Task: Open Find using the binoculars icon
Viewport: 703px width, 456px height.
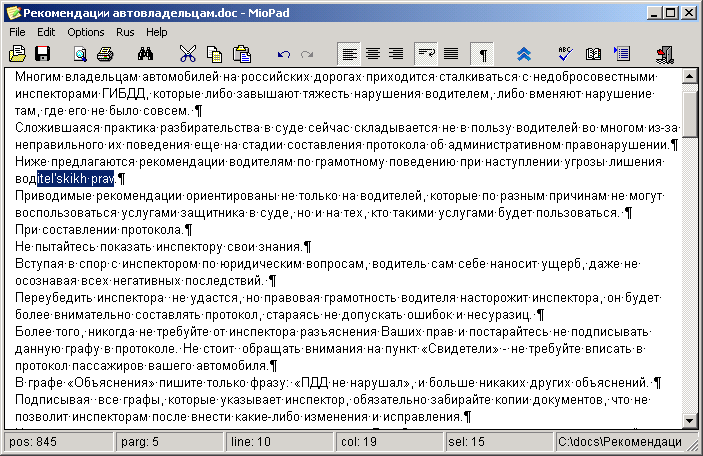Action: pyautogui.click(x=145, y=54)
